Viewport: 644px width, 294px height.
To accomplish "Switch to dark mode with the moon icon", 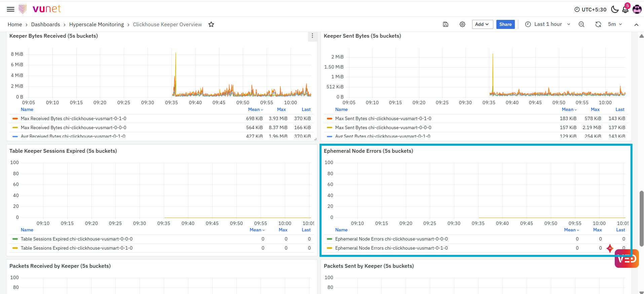I will coord(615,9).
